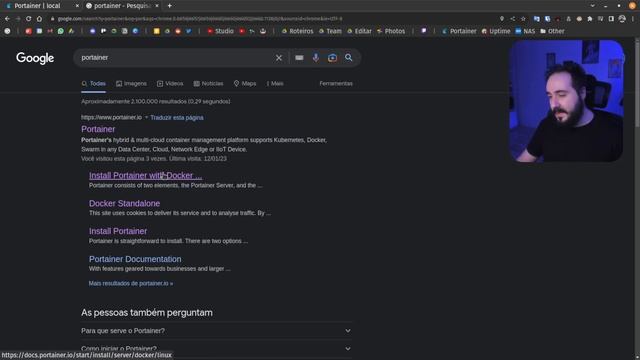This screenshot has height=360, width=640.
Task: Open the Editar bookmark
Action: click(x=359, y=31)
